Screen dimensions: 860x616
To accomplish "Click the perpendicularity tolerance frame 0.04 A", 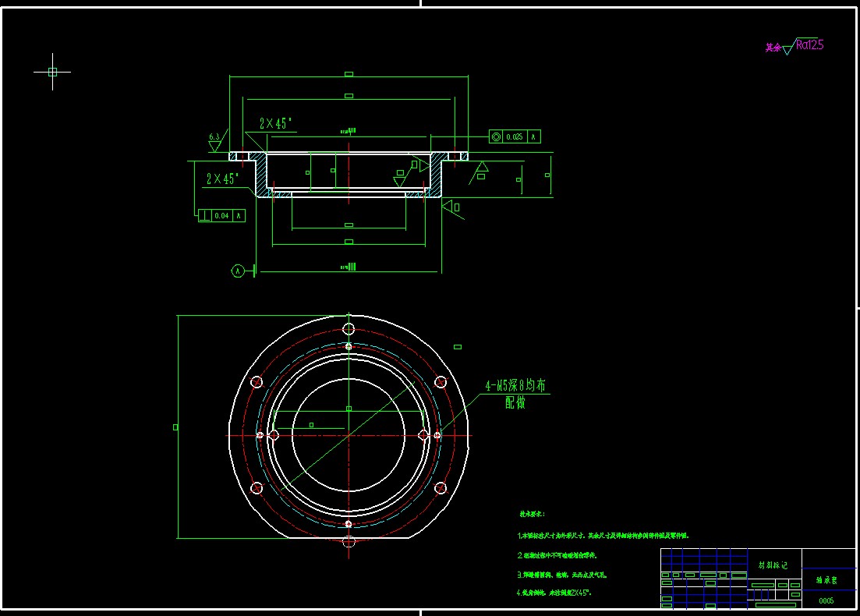I will pyautogui.click(x=221, y=215).
